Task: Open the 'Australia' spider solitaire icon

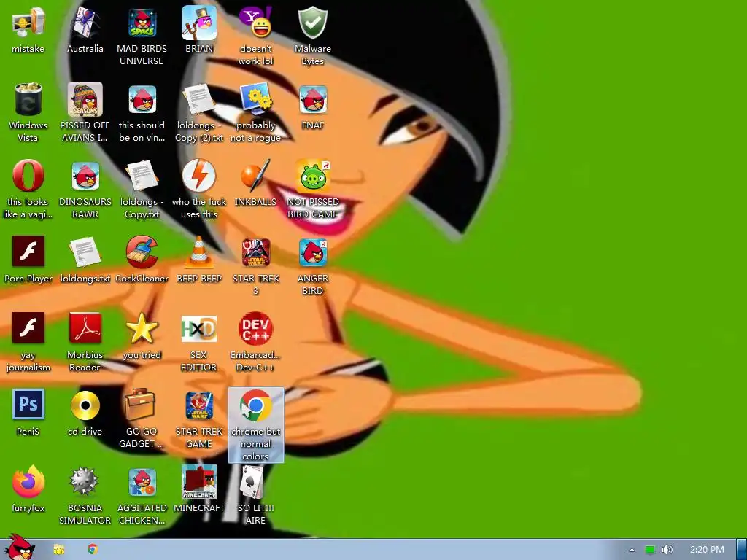Action: [x=85, y=23]
